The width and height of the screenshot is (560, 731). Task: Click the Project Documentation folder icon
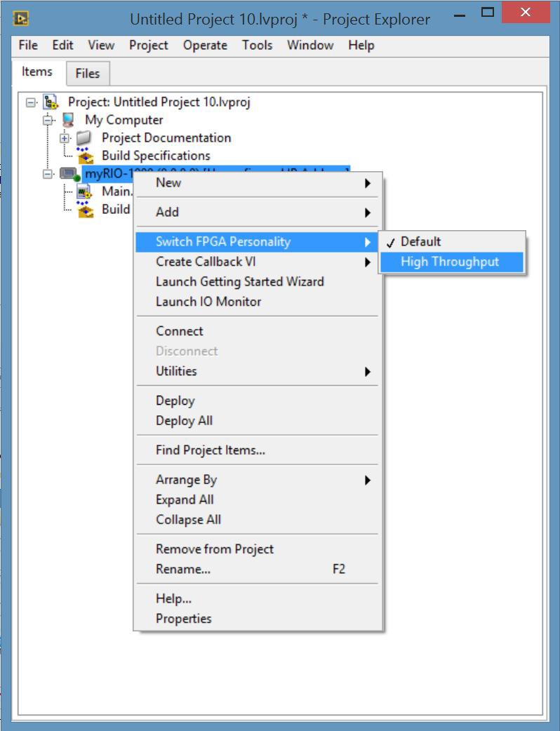click(x=84, y=138)
